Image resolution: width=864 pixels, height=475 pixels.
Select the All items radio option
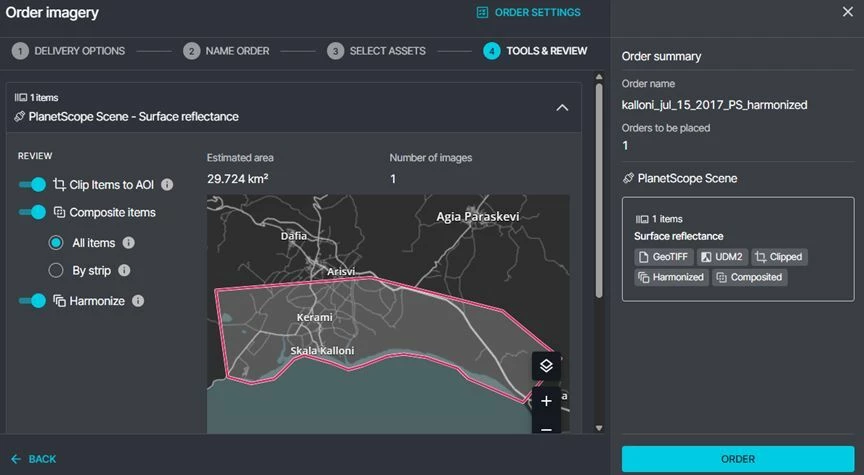point(56,243)
